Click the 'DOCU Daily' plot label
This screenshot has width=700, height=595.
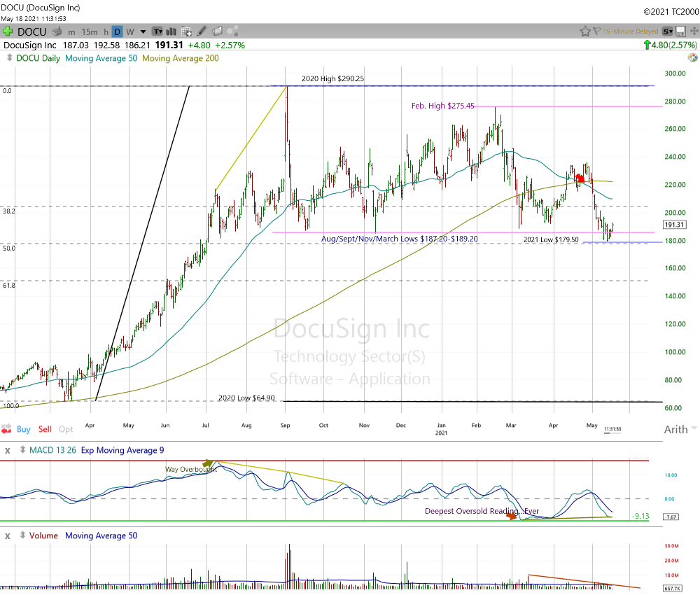(x=38, y=58)
